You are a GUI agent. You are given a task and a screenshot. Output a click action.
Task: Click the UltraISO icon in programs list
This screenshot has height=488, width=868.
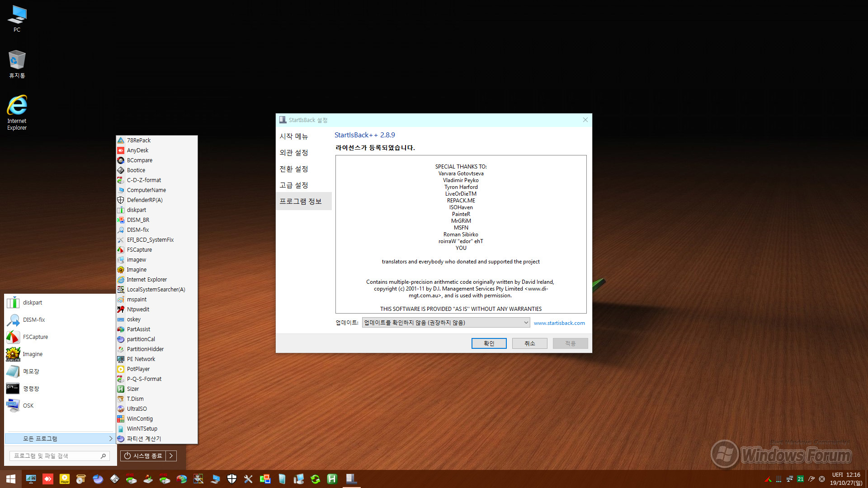[x=121, y=409]
